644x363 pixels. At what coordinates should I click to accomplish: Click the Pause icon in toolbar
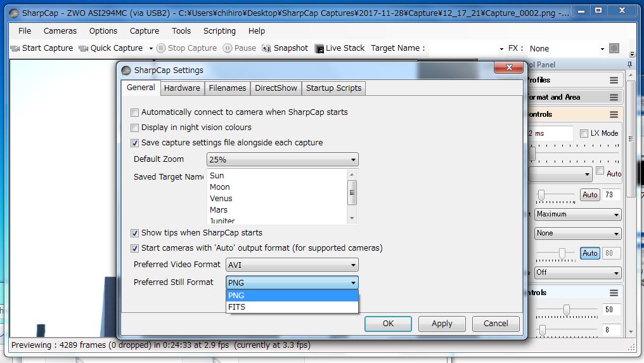coord(228,48)
